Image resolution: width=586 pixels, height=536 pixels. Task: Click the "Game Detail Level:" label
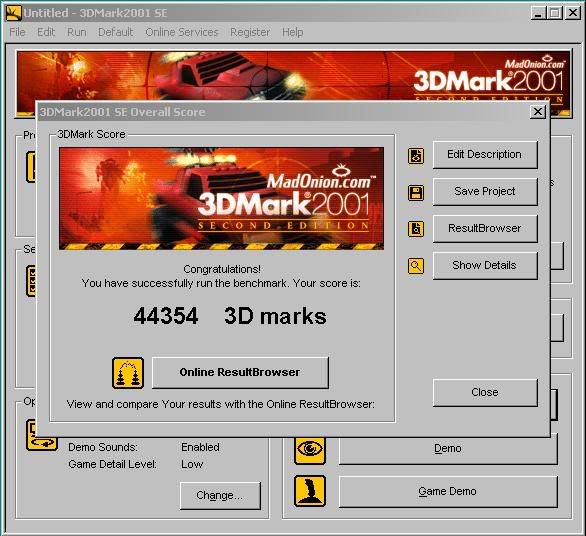coord(112,464)
